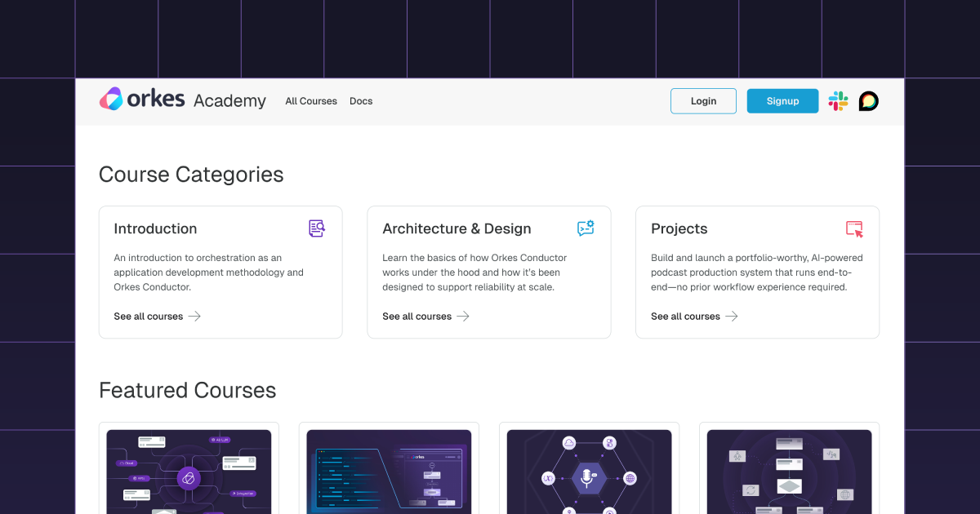This screenshot has width=980, height=514.
Task: Click arrow next to Projects' See all courses
Action: pyautogui.click(x=732, y=317)
